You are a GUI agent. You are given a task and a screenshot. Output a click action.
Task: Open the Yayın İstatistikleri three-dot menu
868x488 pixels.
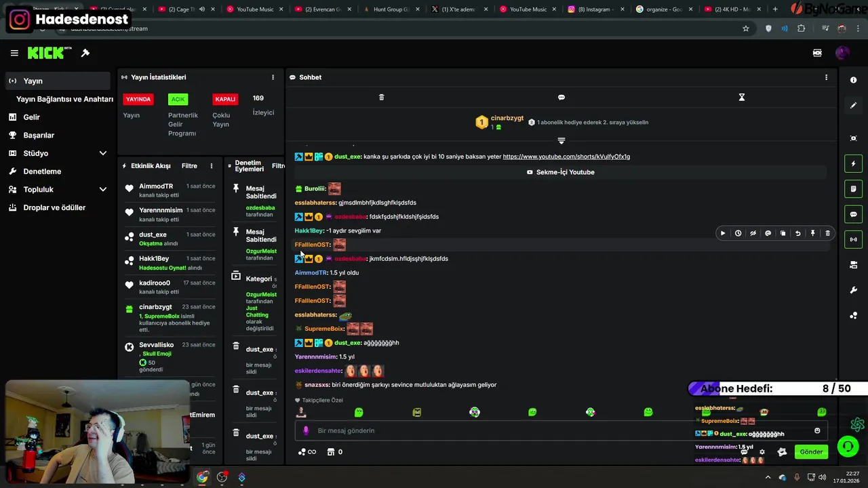[273, 77]
